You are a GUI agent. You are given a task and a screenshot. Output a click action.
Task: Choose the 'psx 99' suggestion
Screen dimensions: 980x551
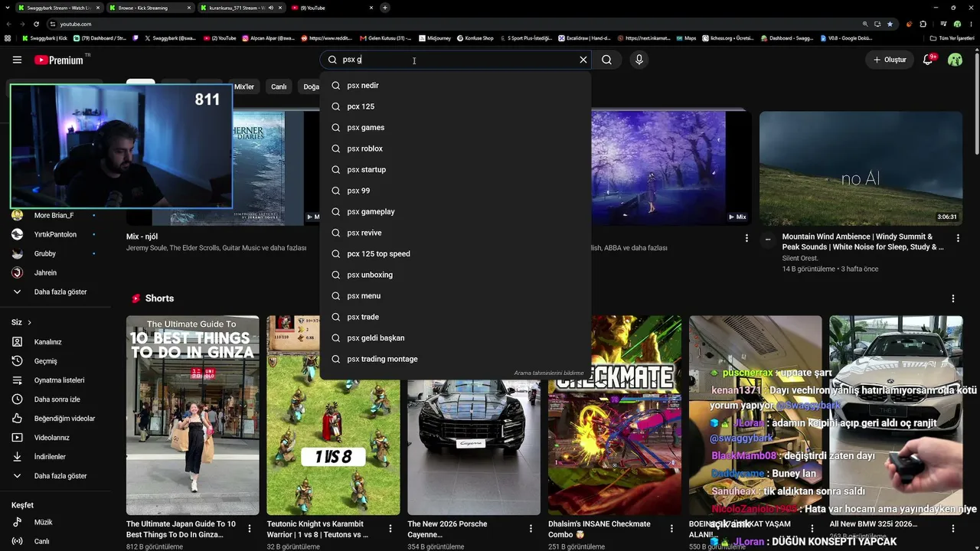coord(456,191)
